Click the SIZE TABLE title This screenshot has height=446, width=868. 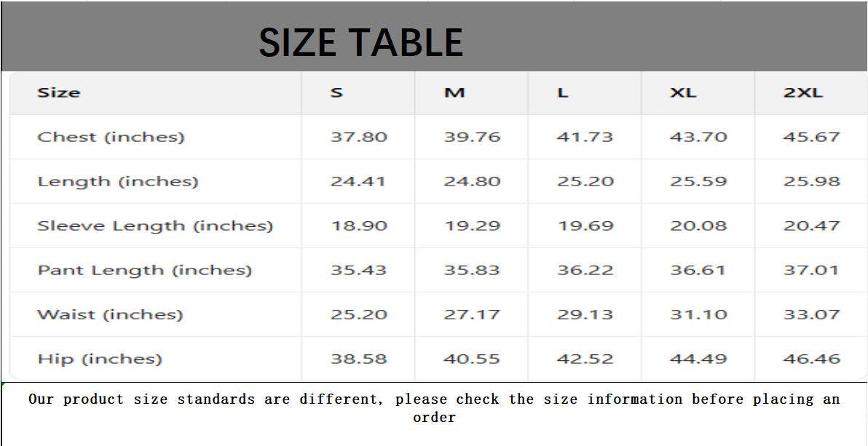pos(361,42)
